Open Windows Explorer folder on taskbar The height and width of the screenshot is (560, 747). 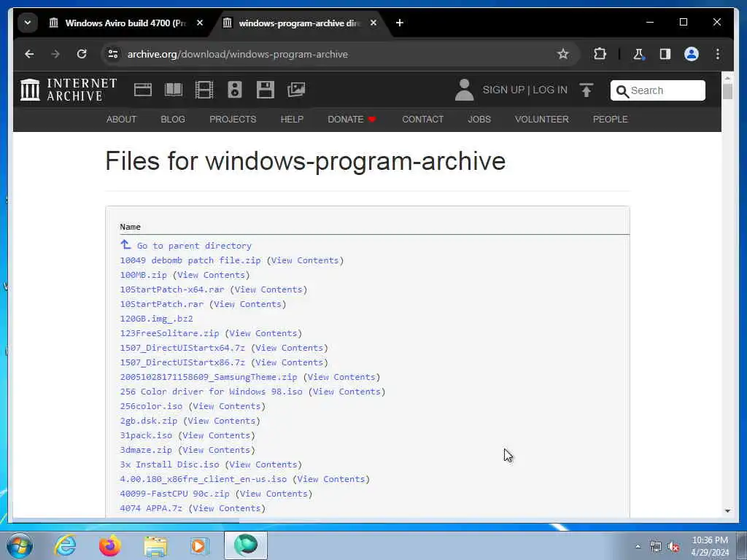[x=155, y=545]
